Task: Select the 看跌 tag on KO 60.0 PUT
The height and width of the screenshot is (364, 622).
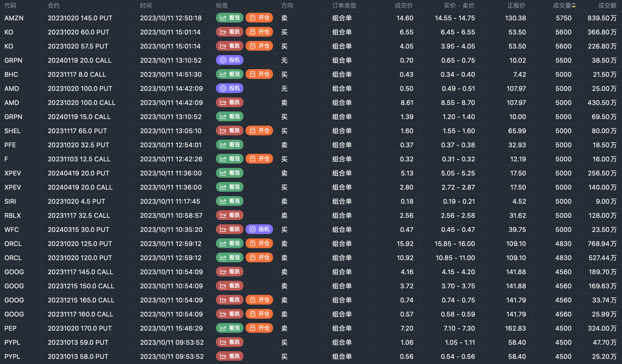Action: coord(230,32)
